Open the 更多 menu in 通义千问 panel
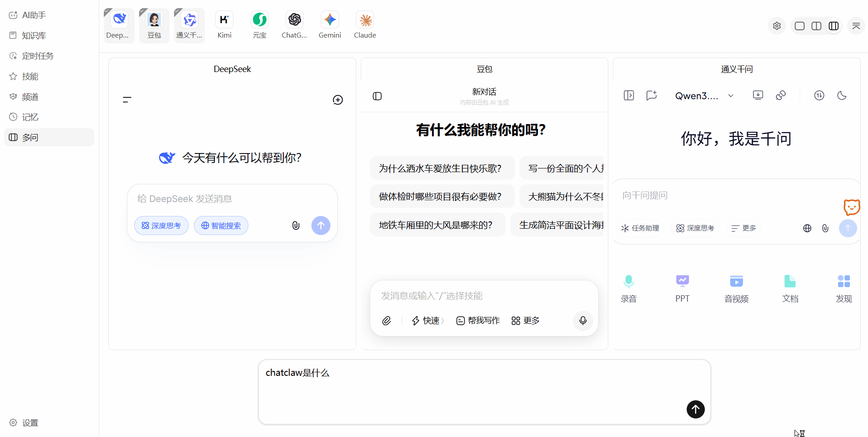This screenshot has height=437, width=868. pyautogui.click(x=742, y=228)
